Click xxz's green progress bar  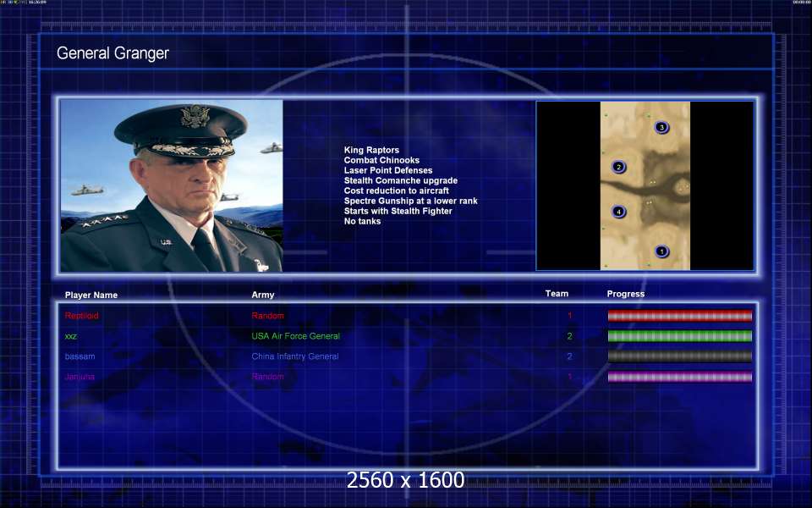(x=679, y=336)
